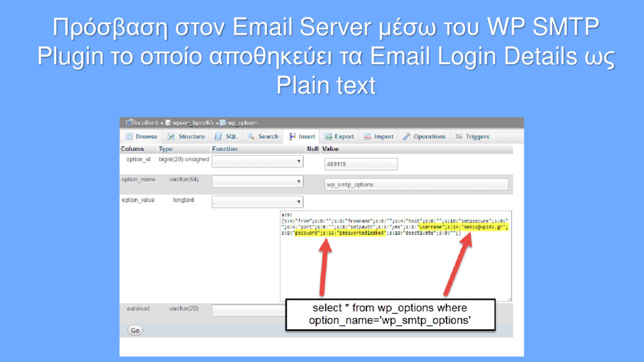The width and height of the screenshot is (644, 362).
Task: Expand the Function dropdown for option_id
Action: (257, 162)
